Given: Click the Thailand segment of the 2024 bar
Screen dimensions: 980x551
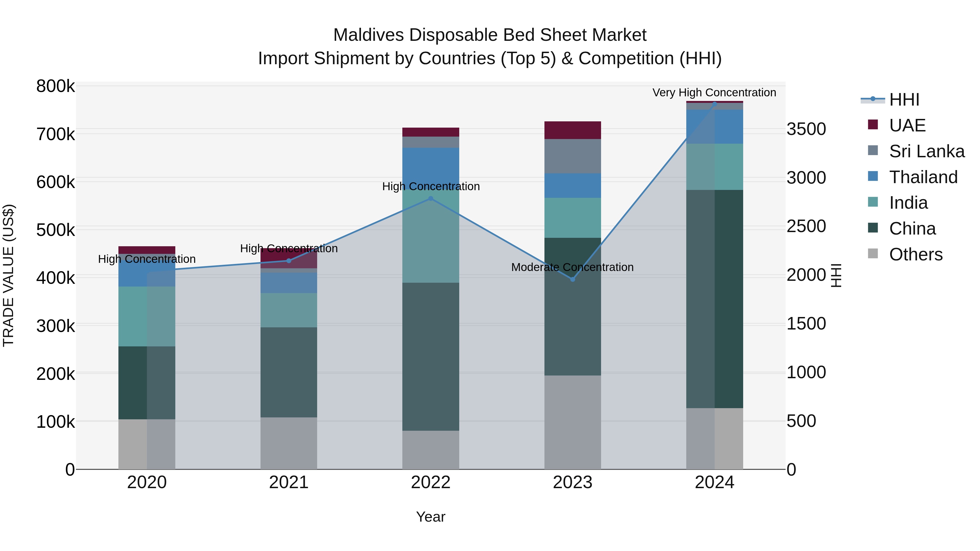Looking at the screenshot, I should [715, 127].
